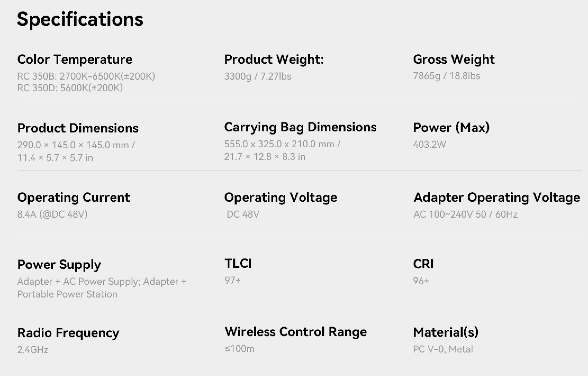The width and height of the screenshot is (588, 376).
Task: Click the Product Dimensions heading
Action: point(78,128)
